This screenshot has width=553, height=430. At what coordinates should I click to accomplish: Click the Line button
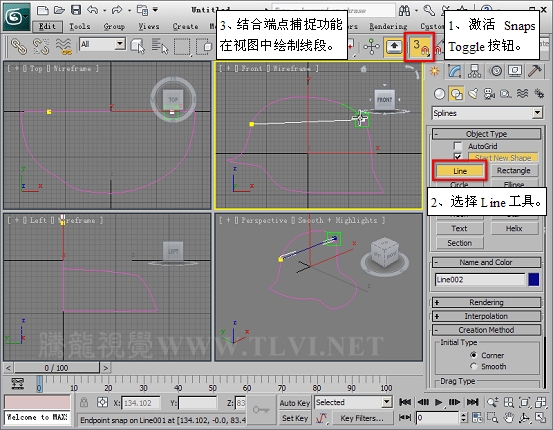pyautogui.click(x=460, y=171)
